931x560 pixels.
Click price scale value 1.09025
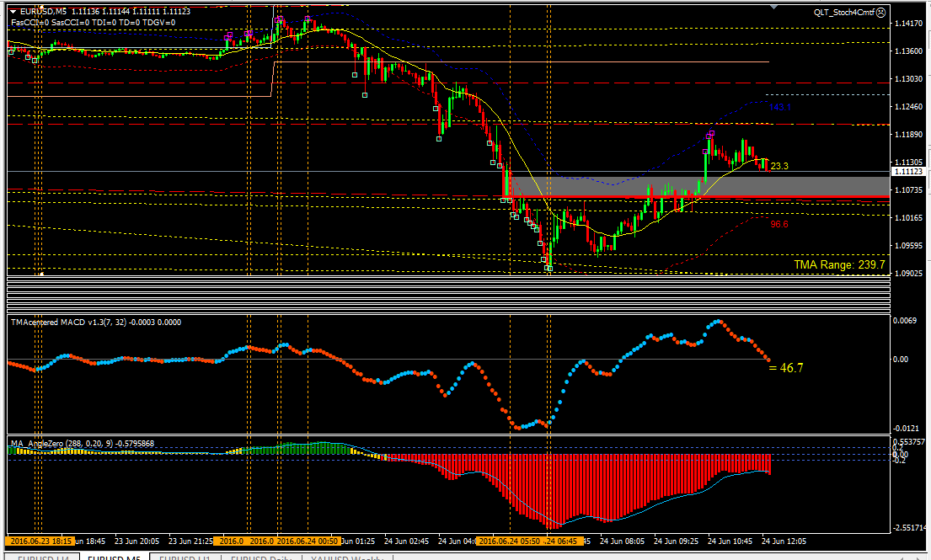tap(908, 274)
